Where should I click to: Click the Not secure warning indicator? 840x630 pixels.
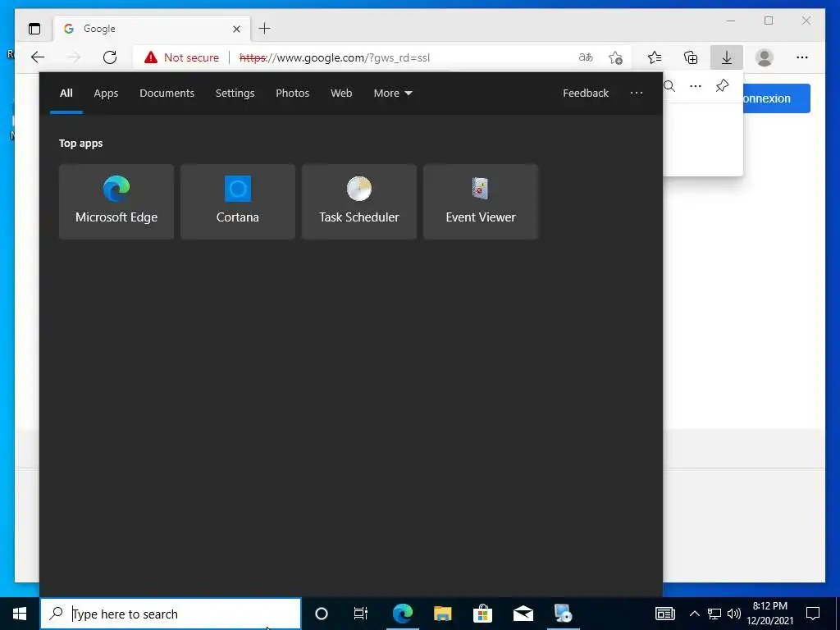(181, 57)
